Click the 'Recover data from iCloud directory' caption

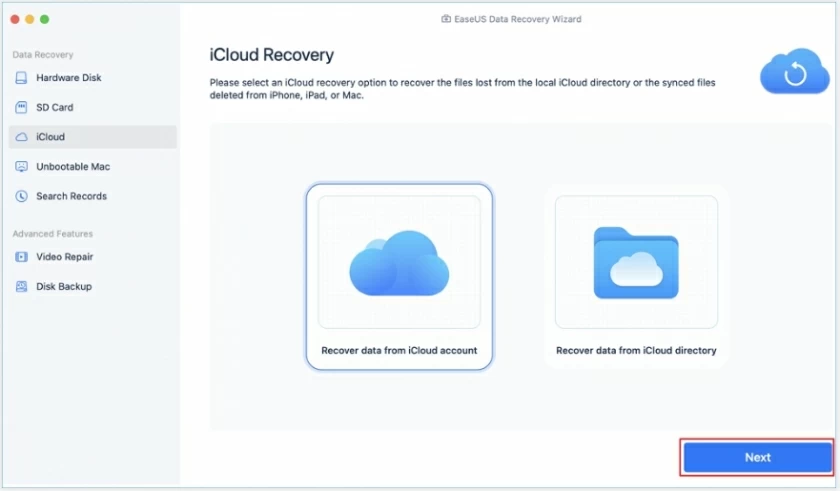click(x=636, y=351)
